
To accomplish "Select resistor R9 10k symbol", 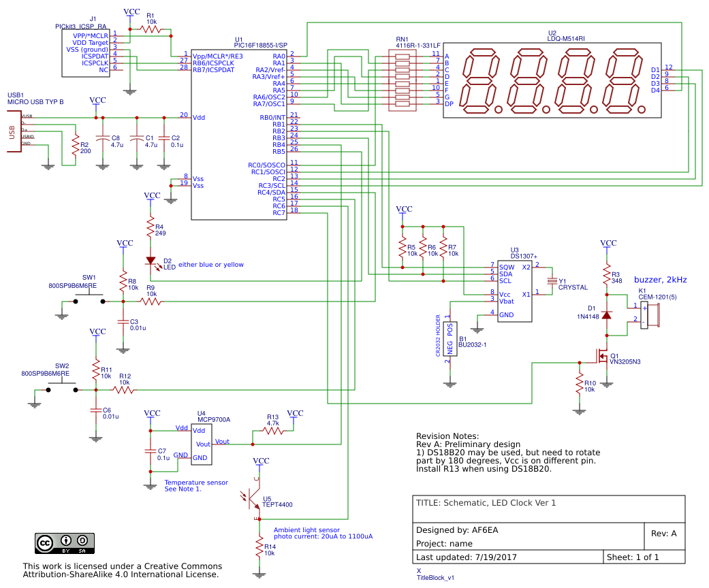I will tap(151, 301).
